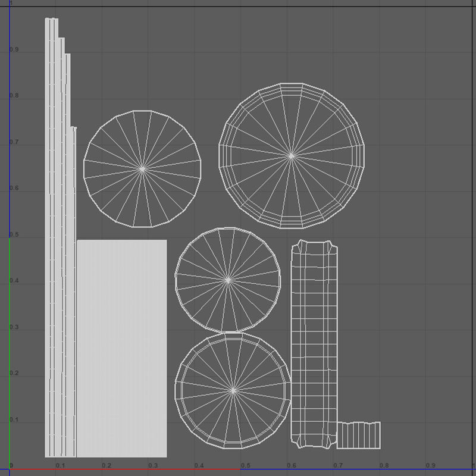This screenshot has height=476, width=476.
Task: Select the small ribbed rectangle UV shell
Action: coord(359,435)
